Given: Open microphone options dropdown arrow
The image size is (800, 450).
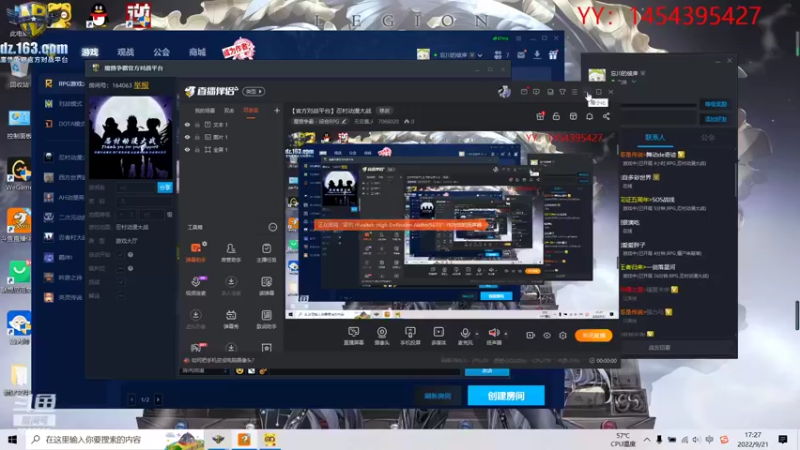Looking at the screenshot, I should 477,334.
